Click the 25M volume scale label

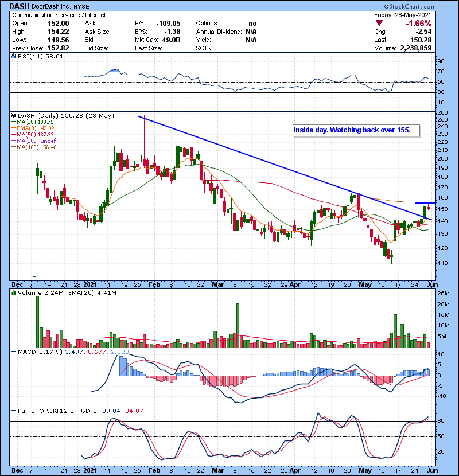click(443, 294)
